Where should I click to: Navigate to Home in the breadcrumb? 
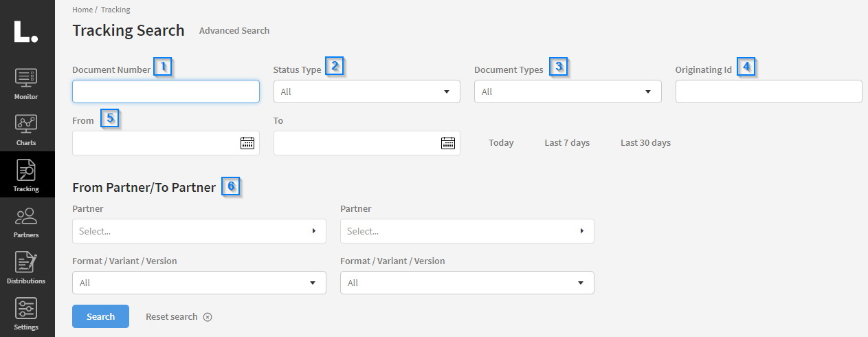tap(82, 10)
